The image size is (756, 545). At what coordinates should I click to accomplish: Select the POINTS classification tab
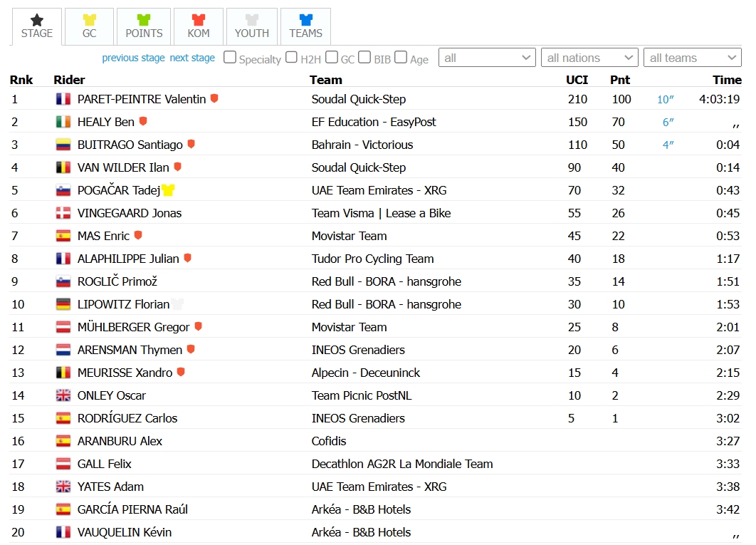coord(144,26)
